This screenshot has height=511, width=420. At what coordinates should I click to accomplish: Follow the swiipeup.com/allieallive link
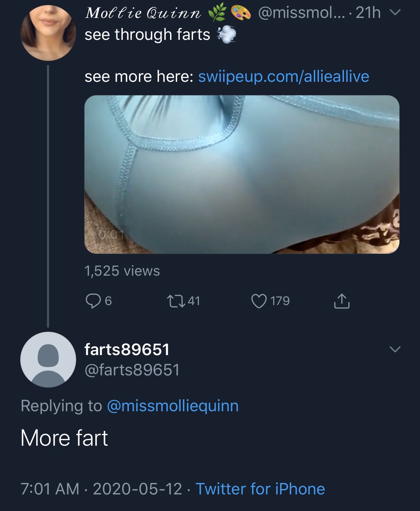pos(284,77)
